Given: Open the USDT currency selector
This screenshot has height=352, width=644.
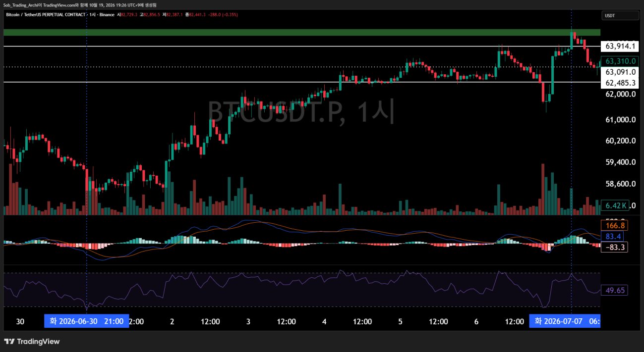Looking at the screenshot, I should tap(620, 16).
